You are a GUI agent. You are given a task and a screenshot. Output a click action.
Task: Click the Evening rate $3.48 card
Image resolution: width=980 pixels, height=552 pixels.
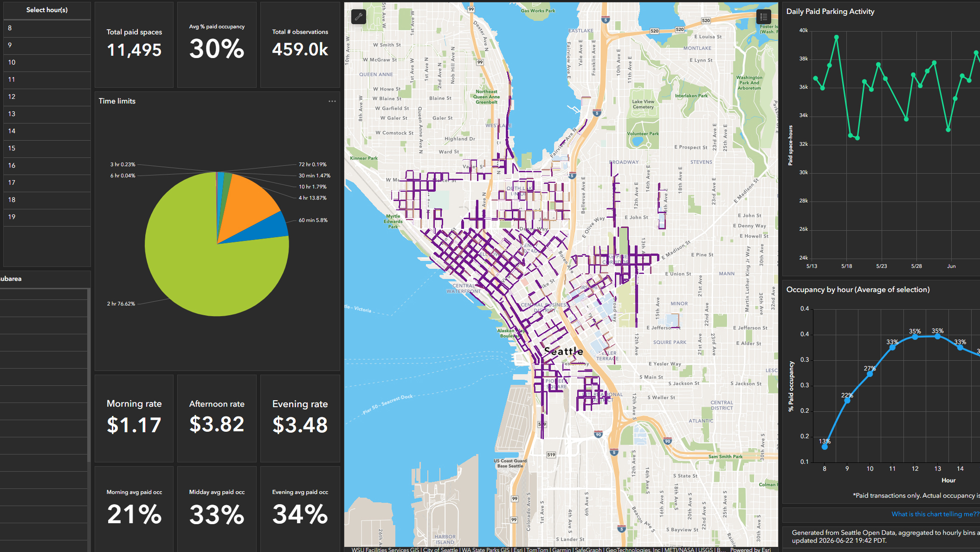pyautogui.click(x=300, y=418)
